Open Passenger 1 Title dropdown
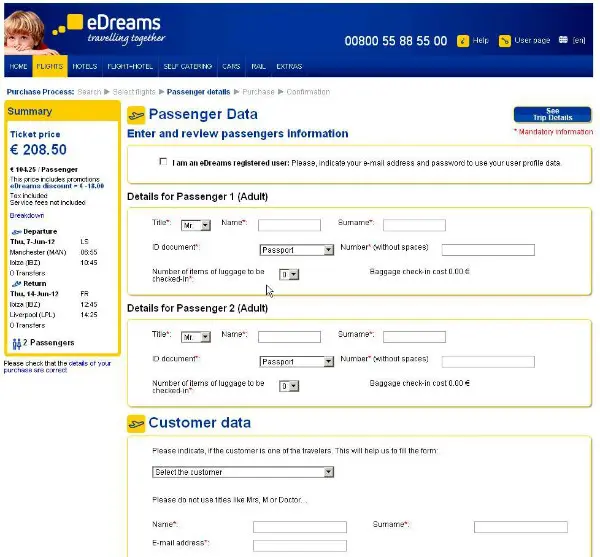The height and width of the screenshot is (557, 600). [x=197, y=225]
